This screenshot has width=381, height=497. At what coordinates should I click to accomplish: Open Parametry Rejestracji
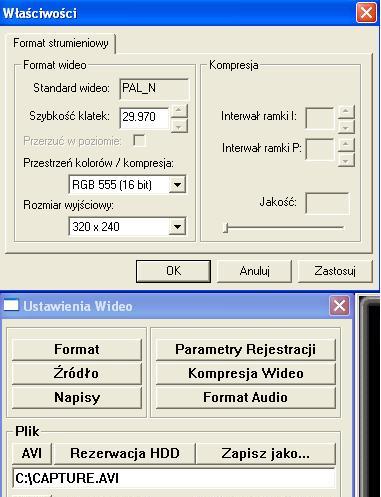(x=245, y=349)
